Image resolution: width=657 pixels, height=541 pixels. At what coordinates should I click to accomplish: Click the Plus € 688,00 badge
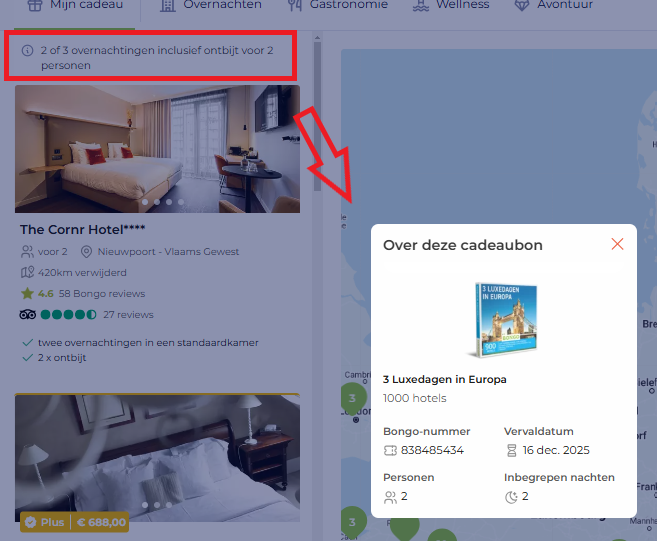coord(75,522)
